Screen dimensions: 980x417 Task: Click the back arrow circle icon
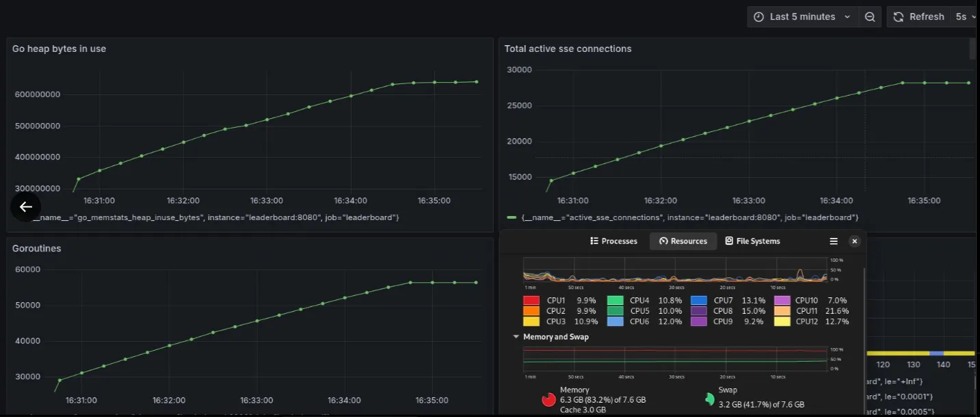pyautogui.click(x=25, y=206)
